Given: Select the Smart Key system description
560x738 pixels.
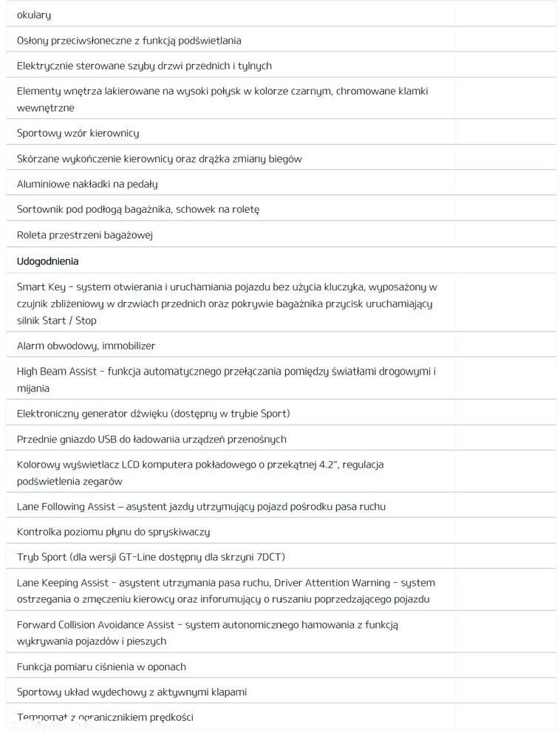Looking at the screenshot, I should pos(227,303).
